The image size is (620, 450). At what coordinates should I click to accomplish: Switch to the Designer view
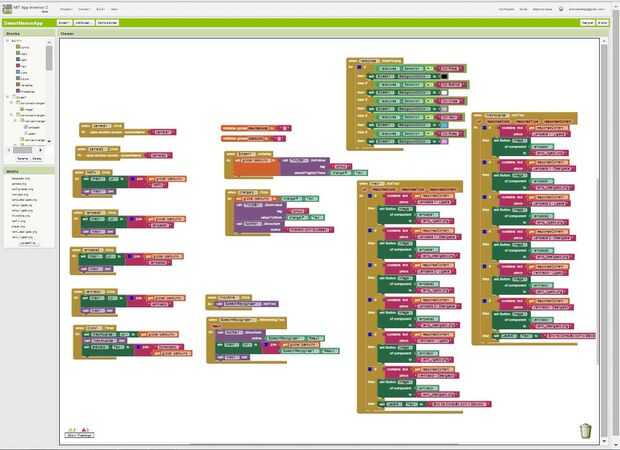[588, 23]
